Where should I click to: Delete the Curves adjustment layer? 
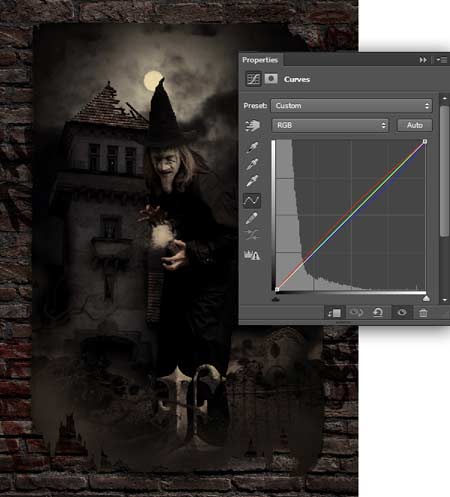[423, 313]
